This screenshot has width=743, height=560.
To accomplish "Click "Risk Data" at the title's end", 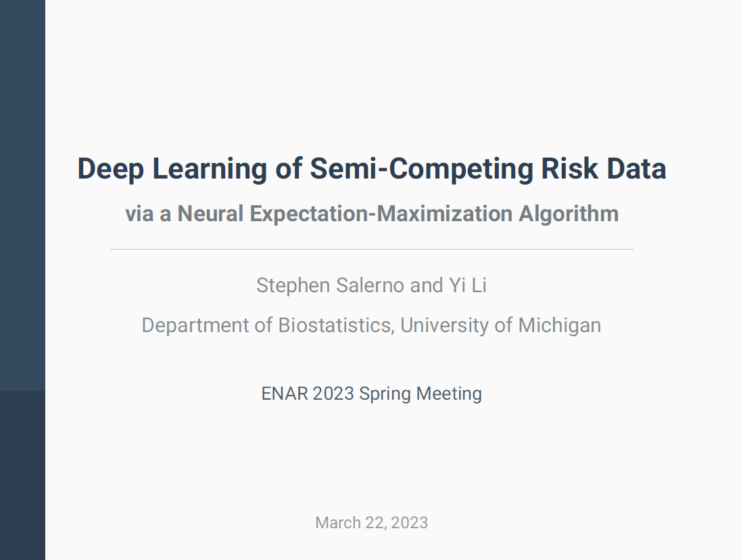I will coord(604,168).
